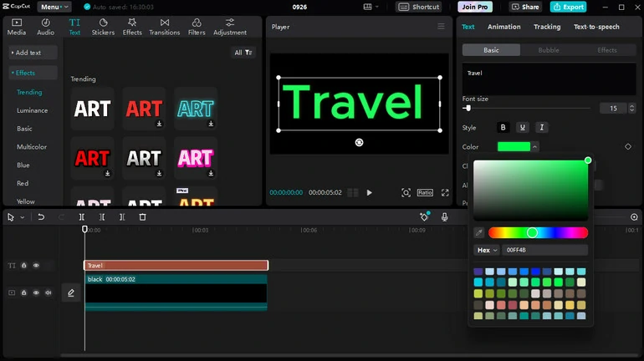Image resolution: width=644 pixels, height=361 pixels.
Task: Select the Luminance effects category
Action: [x=32, y=110]
